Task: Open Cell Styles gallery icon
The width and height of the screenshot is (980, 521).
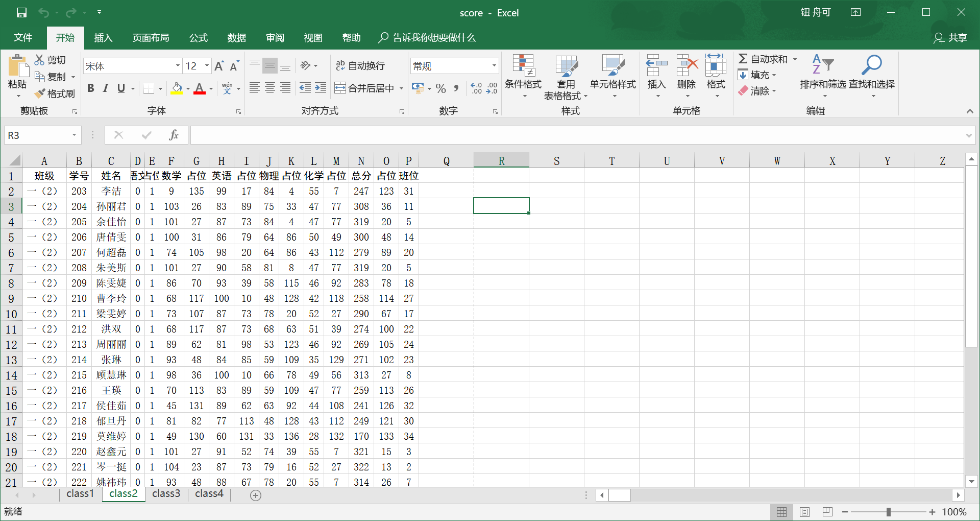Action: click(x=613, y=65)
